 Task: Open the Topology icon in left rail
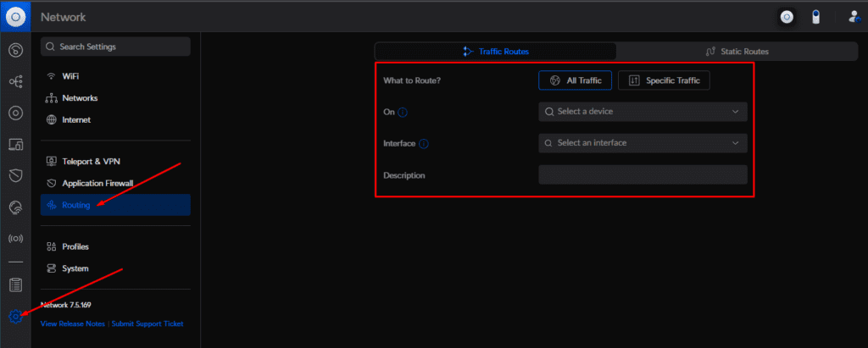(15, 82)
